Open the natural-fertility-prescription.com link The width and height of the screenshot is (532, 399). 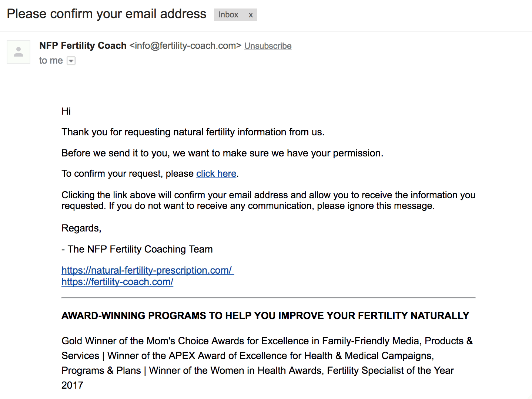[148, 270]
